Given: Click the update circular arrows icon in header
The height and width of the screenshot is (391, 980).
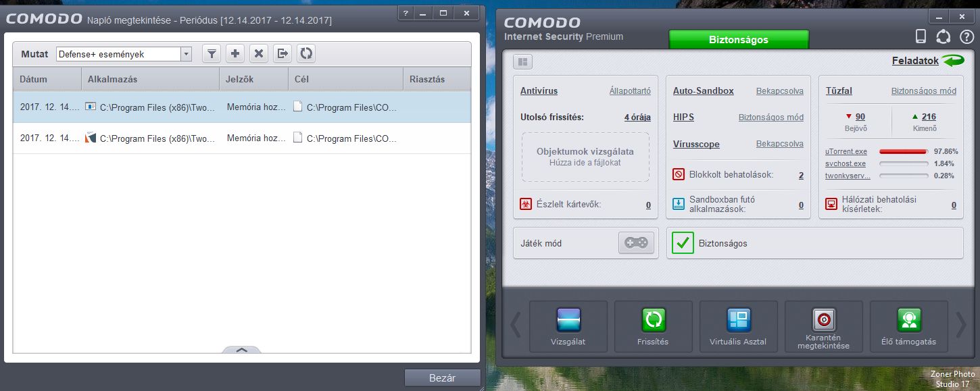Looking at the screenshot, I should (943, 36).
